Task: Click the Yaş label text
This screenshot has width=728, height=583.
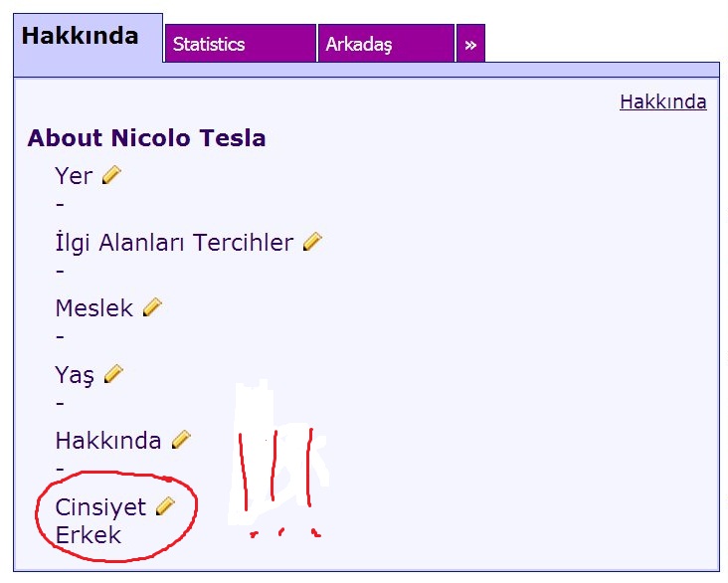Action: (75, 375)
